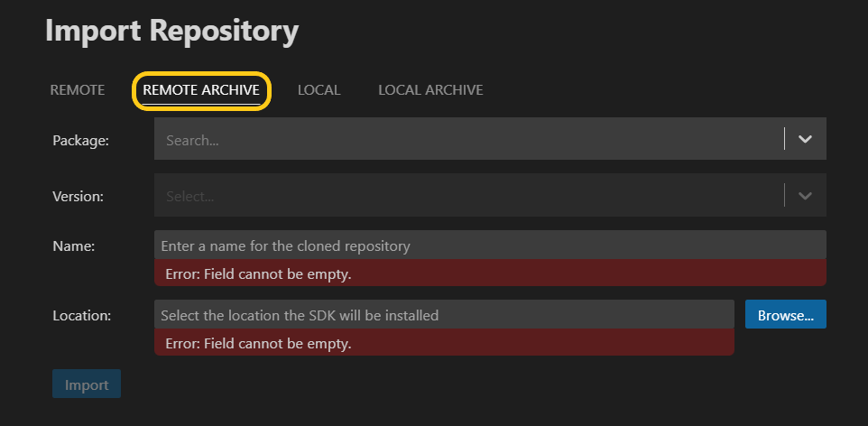The height and width of the screenshot is (426, 868).
Task: Click the Import Repository heading
Action: tap(171, 32)
